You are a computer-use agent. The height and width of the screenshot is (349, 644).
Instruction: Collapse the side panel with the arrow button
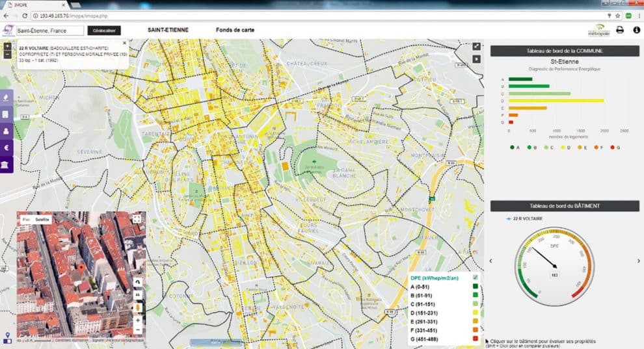pos(476,58)
